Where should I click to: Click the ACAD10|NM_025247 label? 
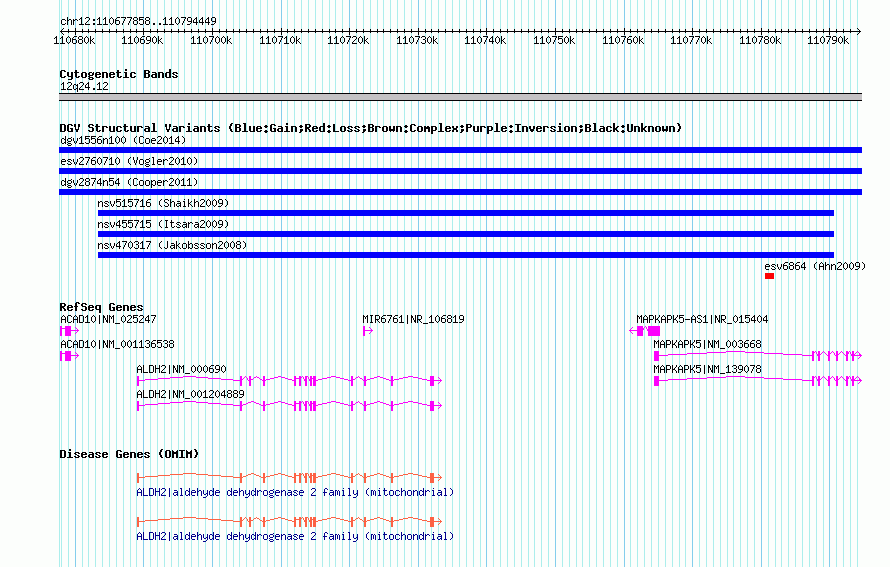[108, 320]
